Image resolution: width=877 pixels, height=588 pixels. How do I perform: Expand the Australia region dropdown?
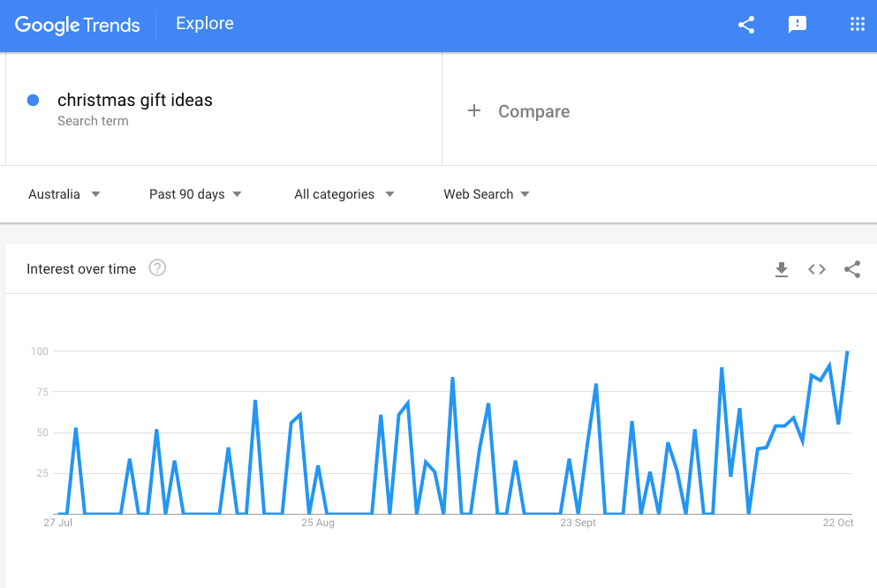(64, 194)
